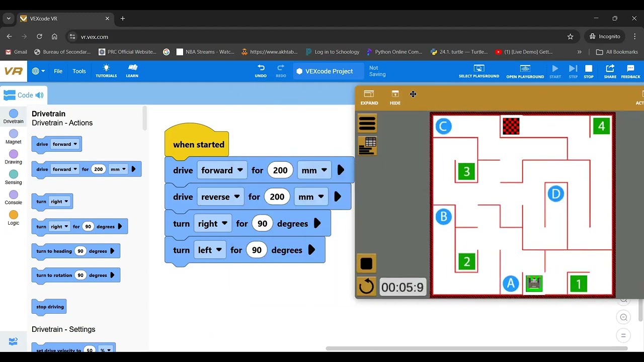Select the turn to rotation block

[75, 275]
